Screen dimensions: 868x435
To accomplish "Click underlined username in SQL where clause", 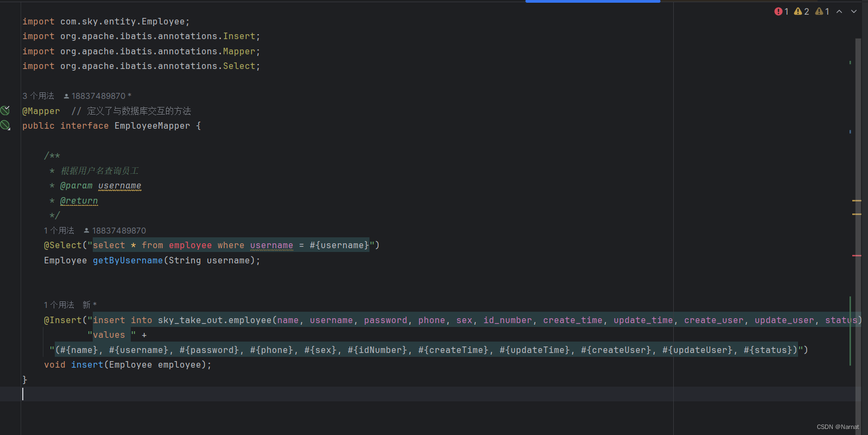I will click(272, 245).
